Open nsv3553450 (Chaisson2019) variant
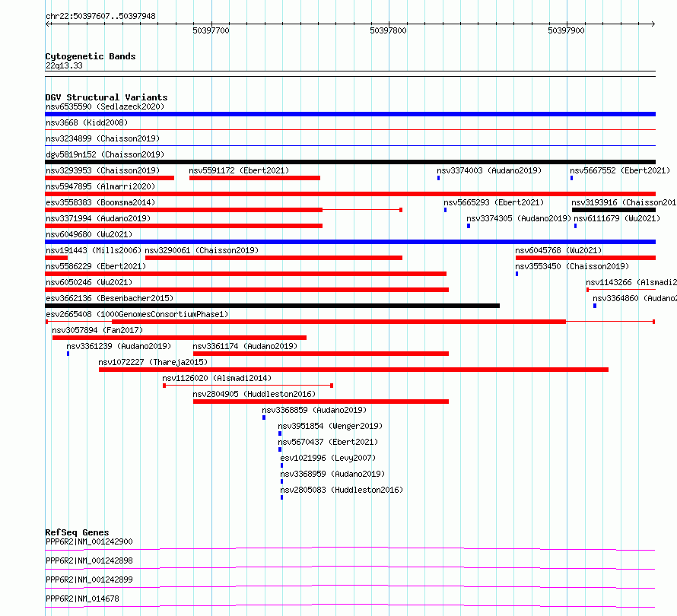This screenshot has width=677, height=616. (572, 266)
